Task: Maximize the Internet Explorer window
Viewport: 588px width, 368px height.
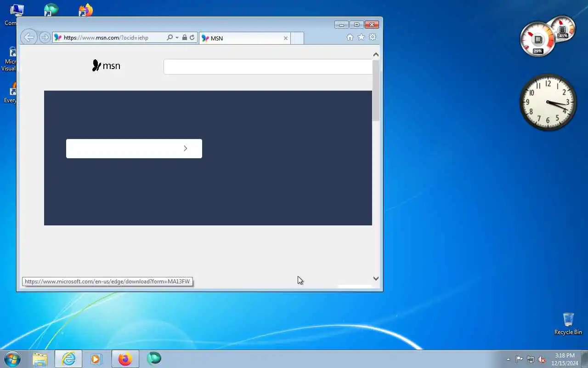Action: click(x=356, y=25)
